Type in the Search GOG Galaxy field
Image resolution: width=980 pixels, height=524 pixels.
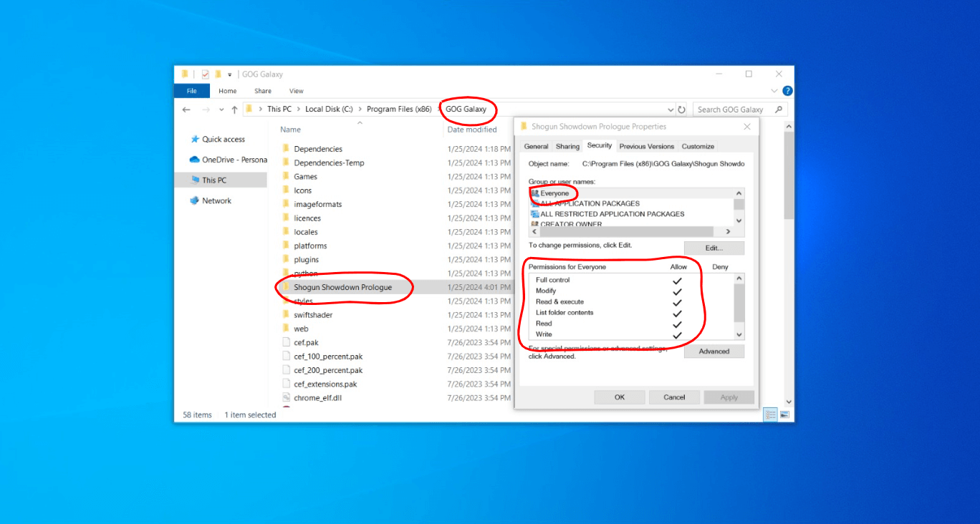coord(732,110)
